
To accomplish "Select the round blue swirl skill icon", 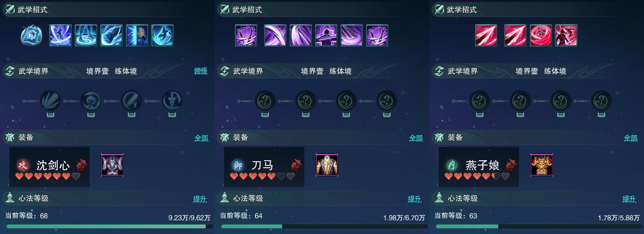I will 32,35.
